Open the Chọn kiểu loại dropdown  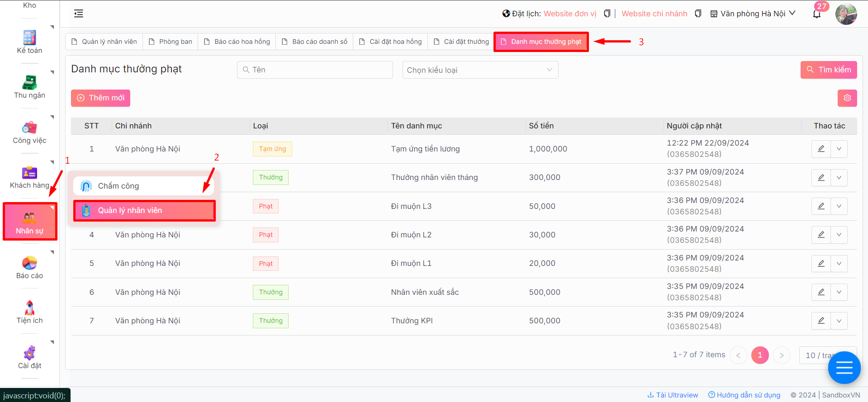pos(480,70)
